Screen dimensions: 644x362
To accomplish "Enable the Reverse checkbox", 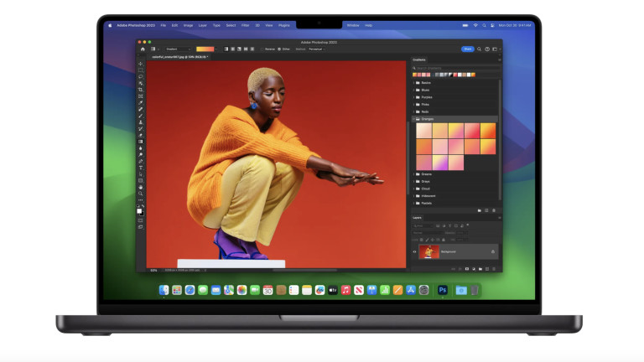I will [261, 49].
